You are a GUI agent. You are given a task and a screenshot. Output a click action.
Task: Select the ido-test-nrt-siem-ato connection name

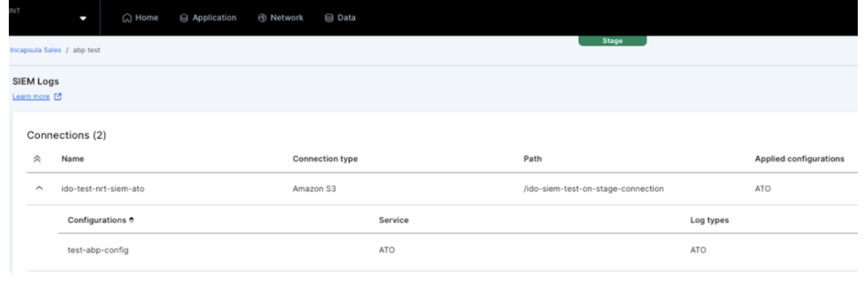click(x=103, y=189)
